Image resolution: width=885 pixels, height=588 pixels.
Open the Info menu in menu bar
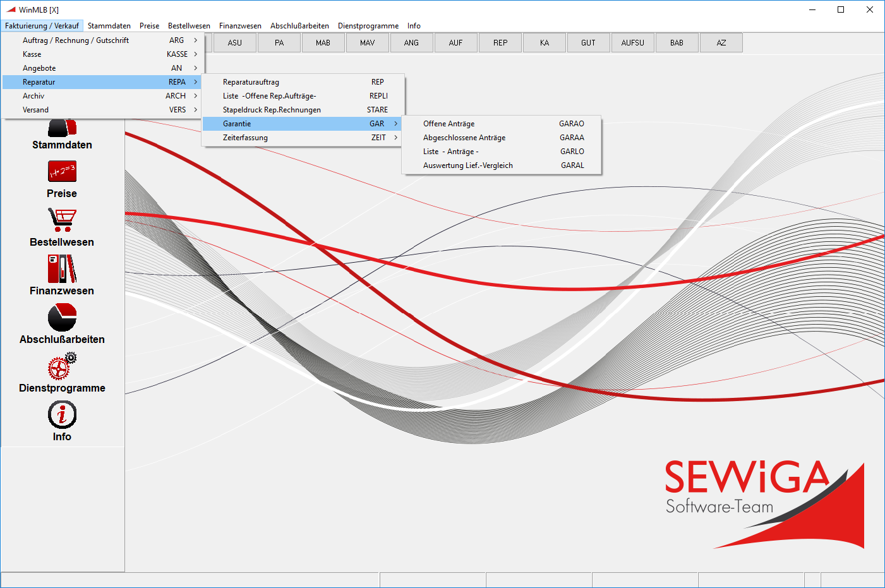[414, 26]
